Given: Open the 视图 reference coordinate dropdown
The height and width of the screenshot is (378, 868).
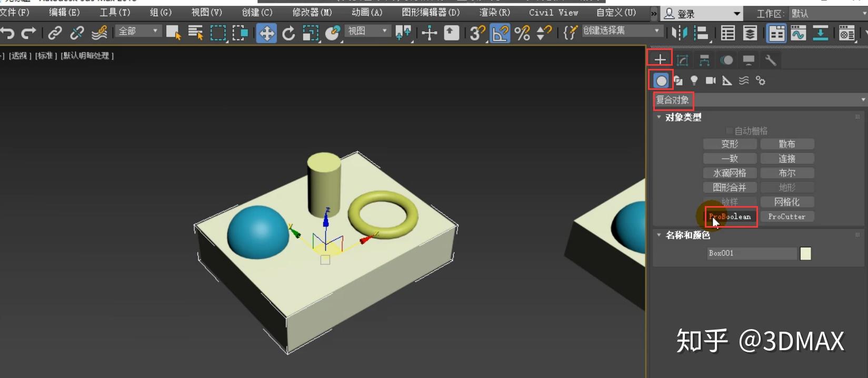Looking at the screenshot, I should [x=368, y=31].
